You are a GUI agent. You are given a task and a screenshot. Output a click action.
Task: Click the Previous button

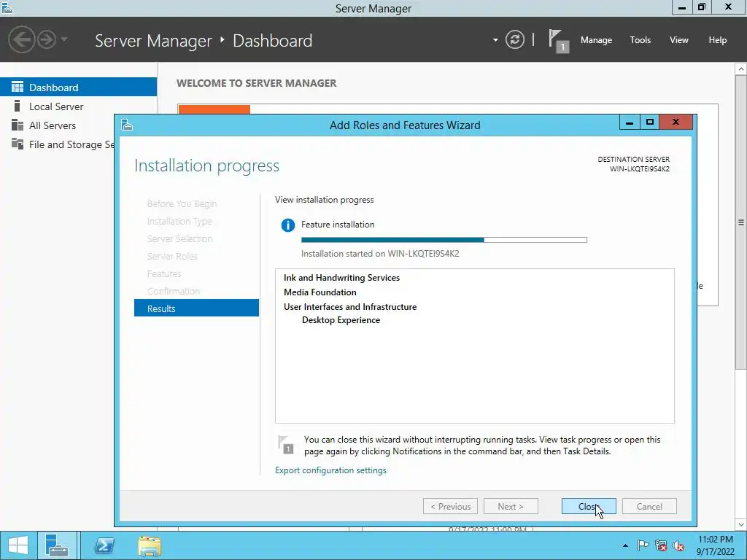pos(450,506)
